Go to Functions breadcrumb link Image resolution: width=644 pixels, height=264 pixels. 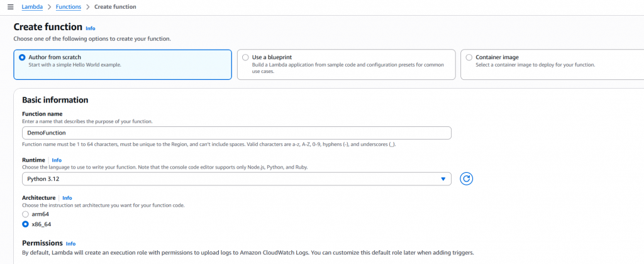click(68, 6)
